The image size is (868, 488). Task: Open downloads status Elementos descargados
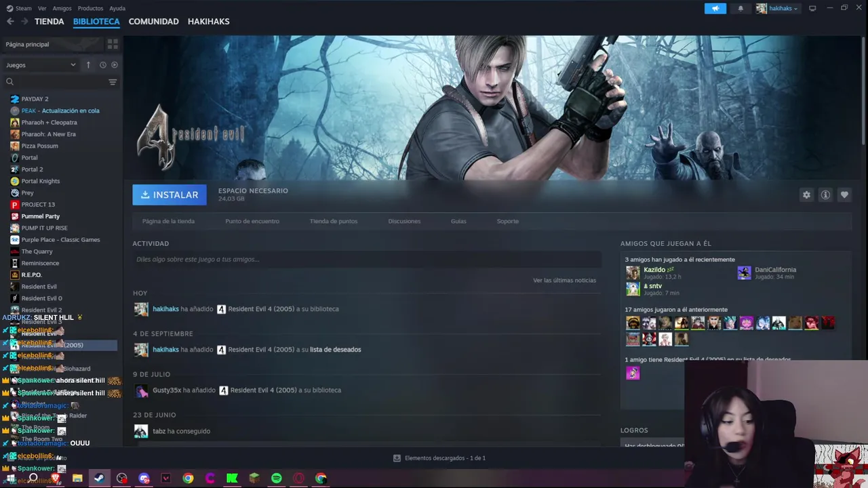439,458
